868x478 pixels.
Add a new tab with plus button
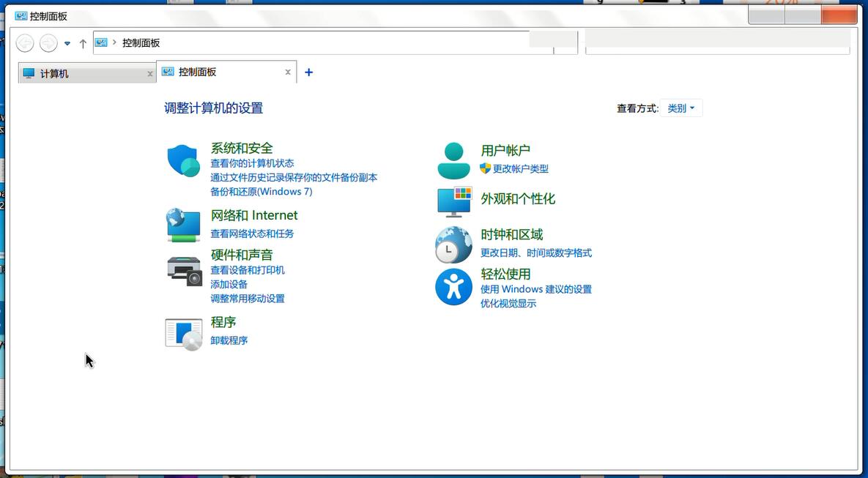[x=308, y=72]
